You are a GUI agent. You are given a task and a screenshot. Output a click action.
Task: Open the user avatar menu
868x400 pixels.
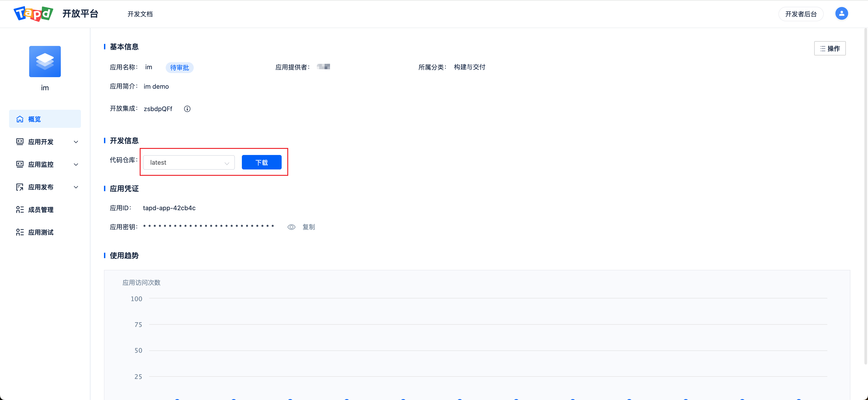(x=841, y=14)
